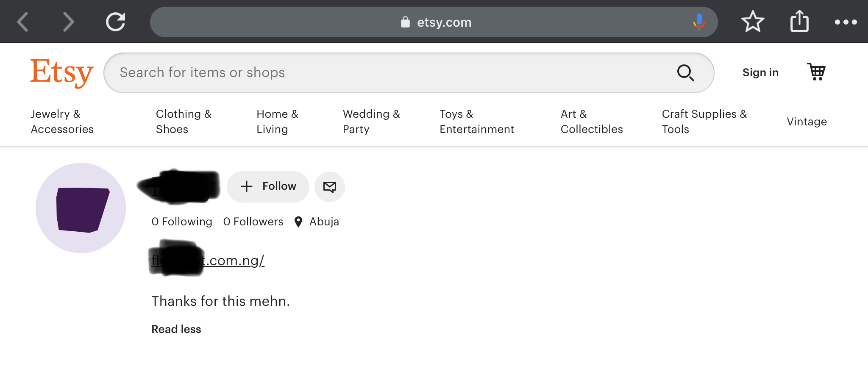Reload the page with the refresh icon
868x366 pixels.
115,22
